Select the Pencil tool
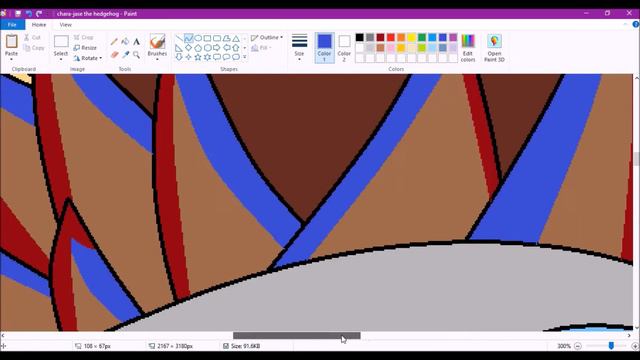This screenshot has width=640, height=360. [114, 41]
